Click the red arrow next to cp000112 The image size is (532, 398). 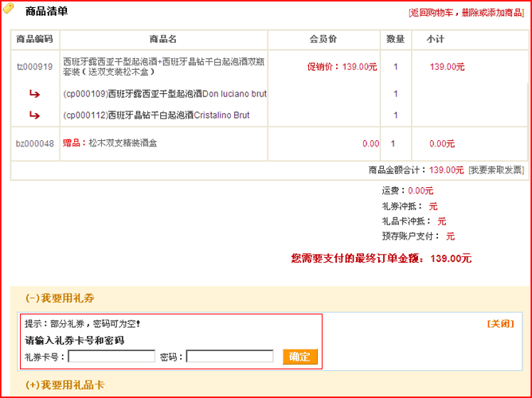(34, 115)
